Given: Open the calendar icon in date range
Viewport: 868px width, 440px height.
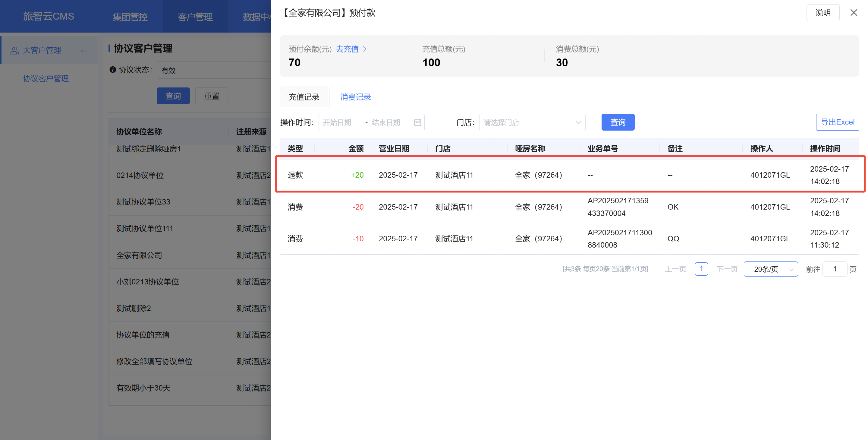Looking at the screenshot, I should (417, 122).
